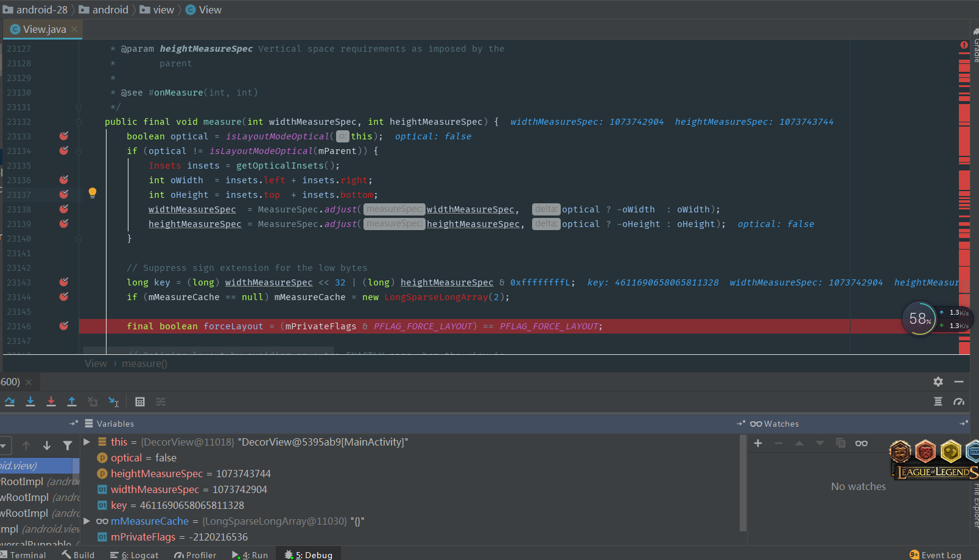Close the debug session tab ending in 600)
The image size is (979, 560).
pyautogui.click(x=29, y=382)
